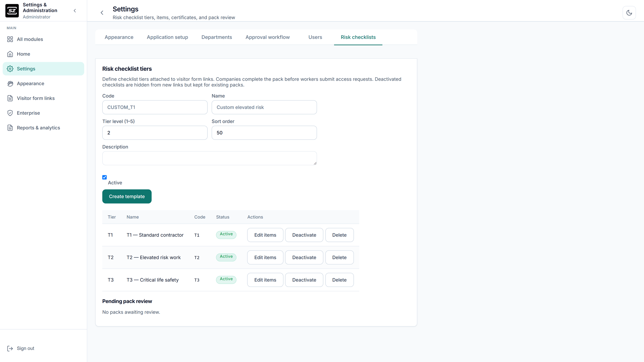The height and width of the screenshot is (362, 644).
Task: Click the SZ logo icon
Action: coord(12,11)
